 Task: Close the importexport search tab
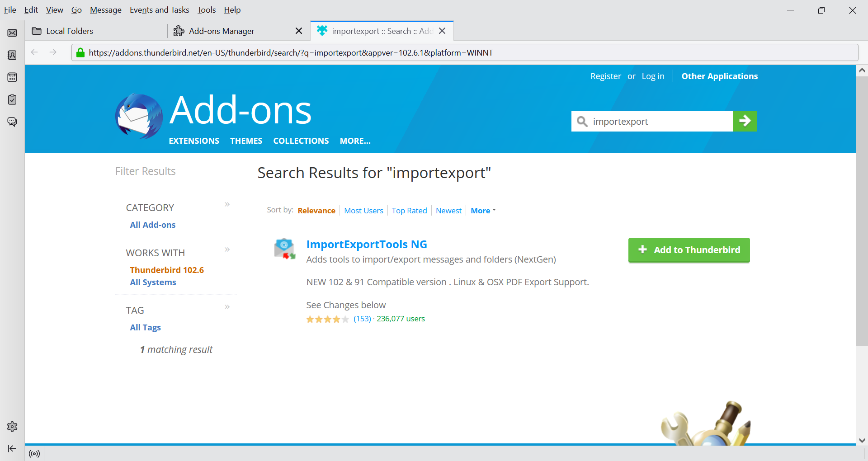click(x=442, y=31)
